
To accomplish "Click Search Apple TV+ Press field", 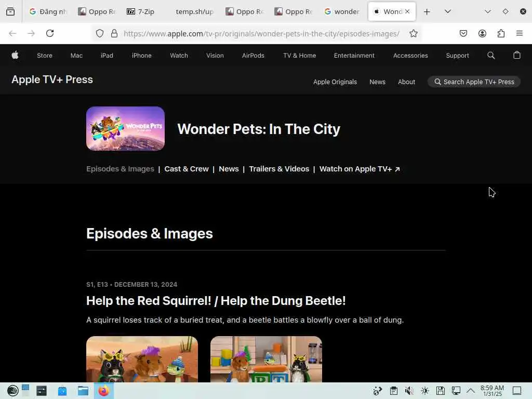I will pyautogui.click(x=474, y=82).
